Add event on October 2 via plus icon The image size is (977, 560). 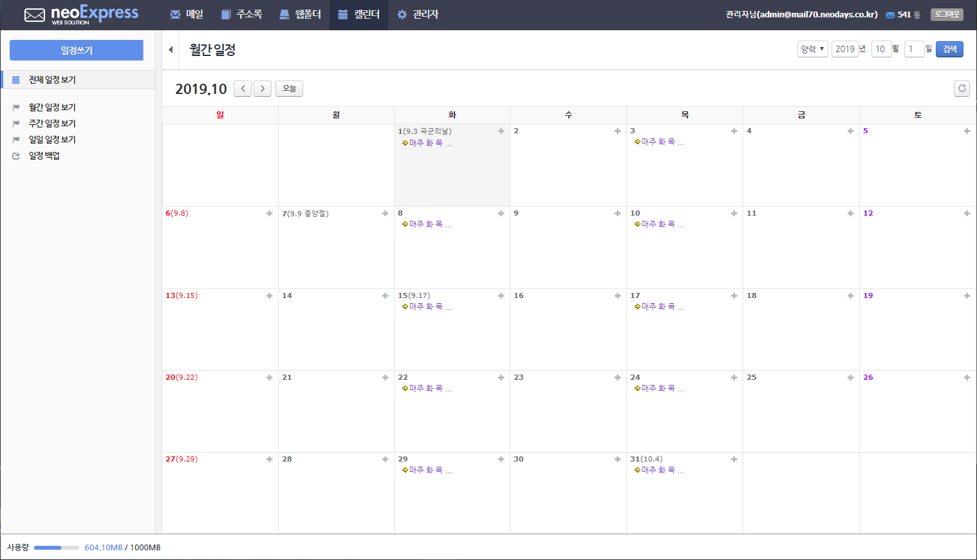pos(618,131)
